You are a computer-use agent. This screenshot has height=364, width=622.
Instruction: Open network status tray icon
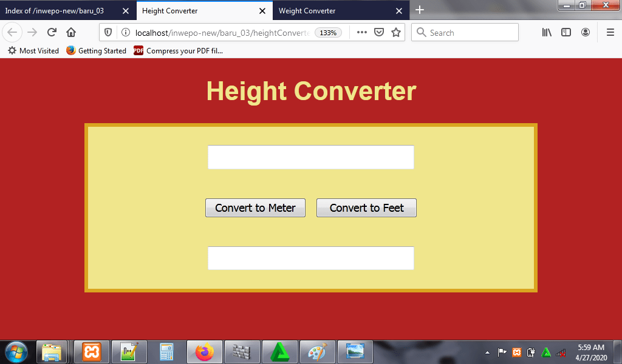click(561, 352)
